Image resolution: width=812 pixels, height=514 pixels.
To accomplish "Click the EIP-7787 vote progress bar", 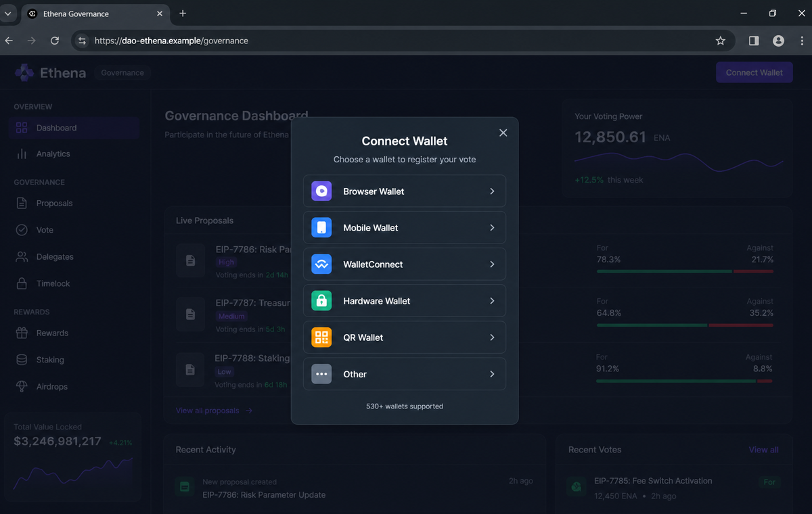I will pyautogui.click(x=685, y=325).
